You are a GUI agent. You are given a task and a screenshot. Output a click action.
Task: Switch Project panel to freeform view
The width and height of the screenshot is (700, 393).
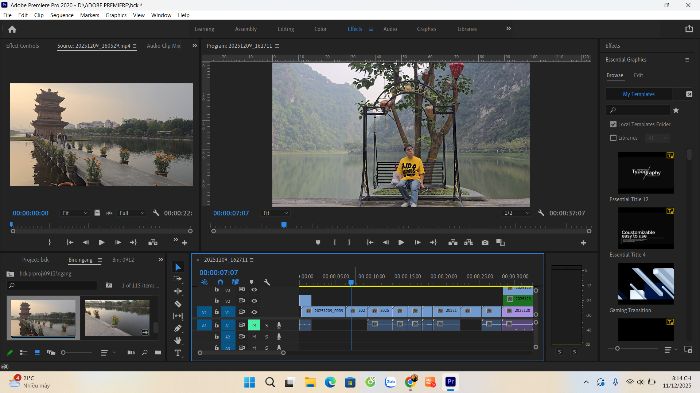(51, 353)
